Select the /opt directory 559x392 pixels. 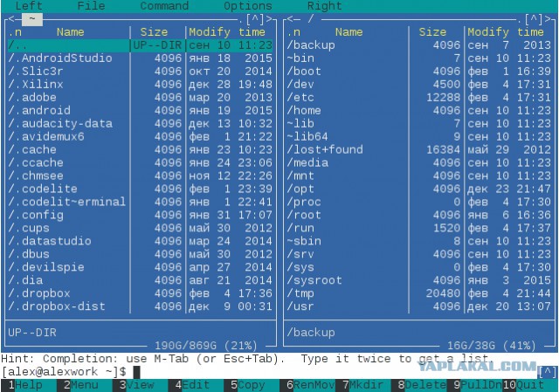[x=419, y=189]
